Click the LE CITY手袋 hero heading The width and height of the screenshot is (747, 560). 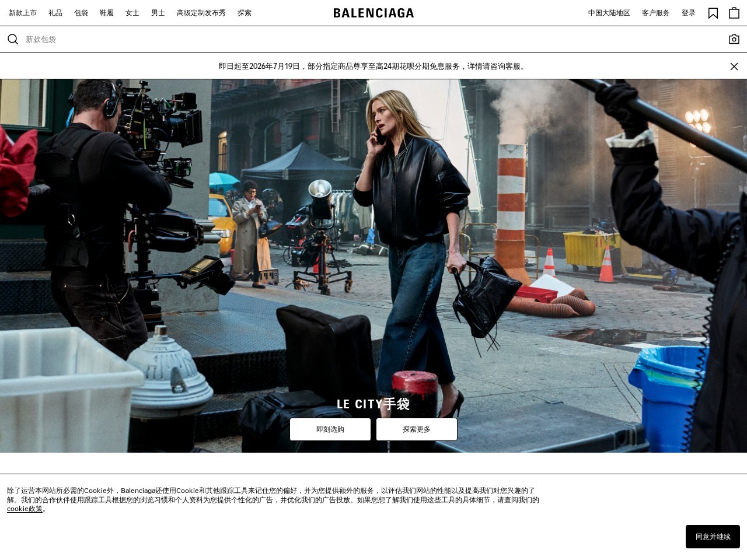[x=373, y=404]
